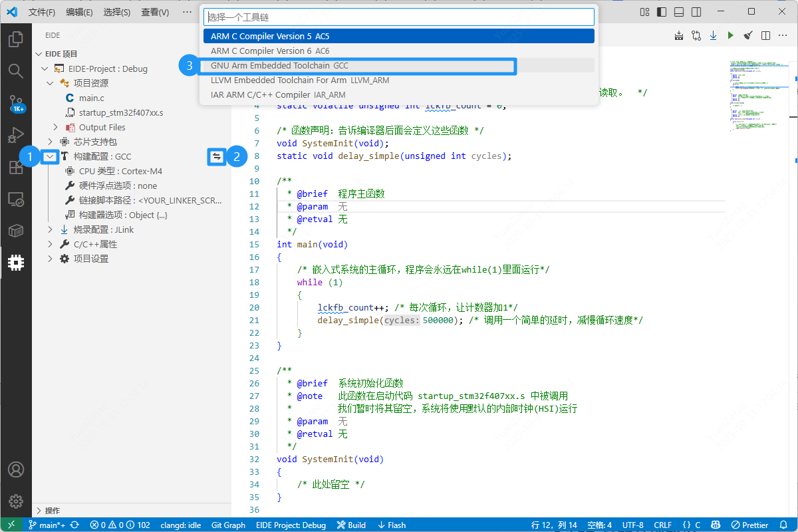Screen dimensions: 798x532
Task: Collapse the 构建配置 : GCC tree node
Action: [x=50, y=156]
